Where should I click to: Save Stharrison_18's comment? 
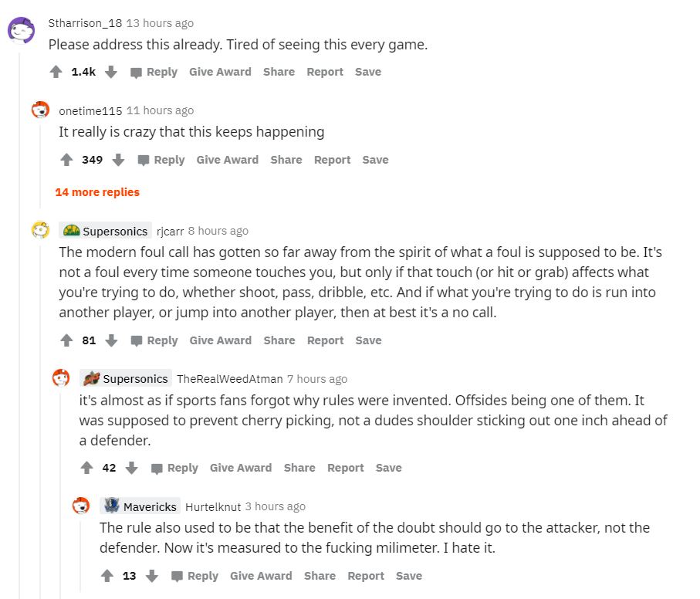click(367, 72)
